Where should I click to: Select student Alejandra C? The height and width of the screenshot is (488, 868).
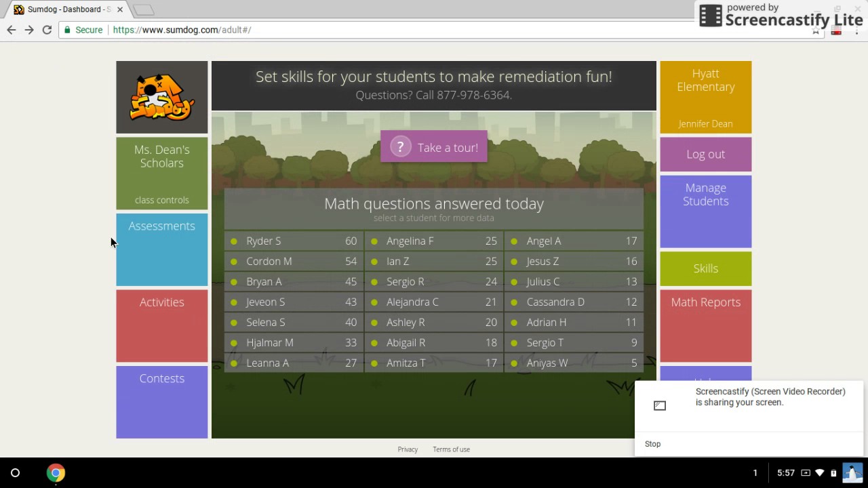[434, 302]
